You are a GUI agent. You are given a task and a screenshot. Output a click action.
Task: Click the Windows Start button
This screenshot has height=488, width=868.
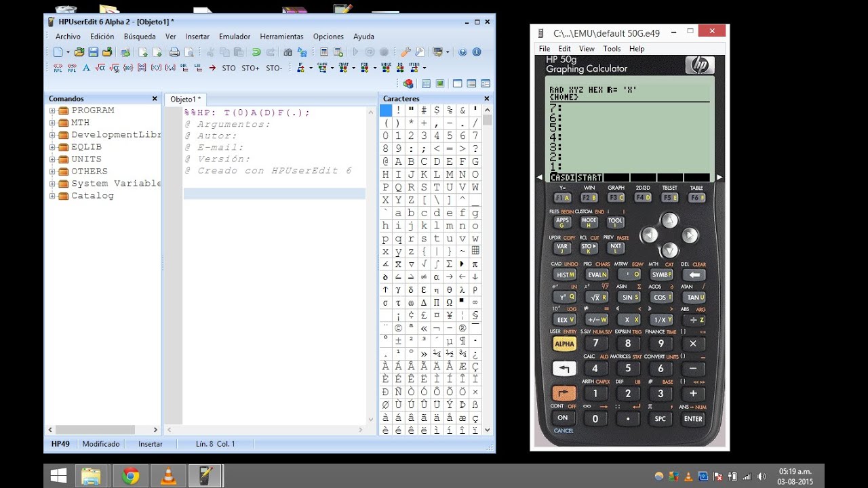click(58, 476)
